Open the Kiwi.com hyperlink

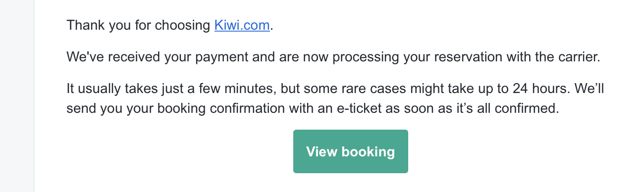(x=242, y=25)
